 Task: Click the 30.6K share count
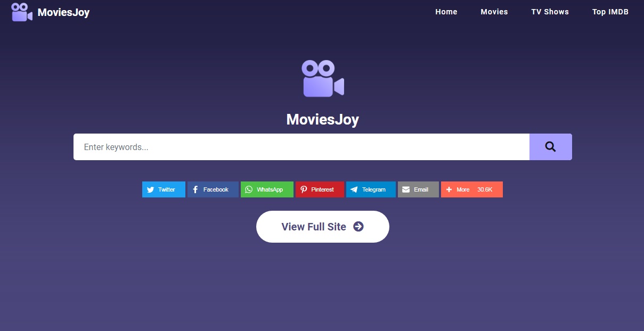(x=485, y=189)
